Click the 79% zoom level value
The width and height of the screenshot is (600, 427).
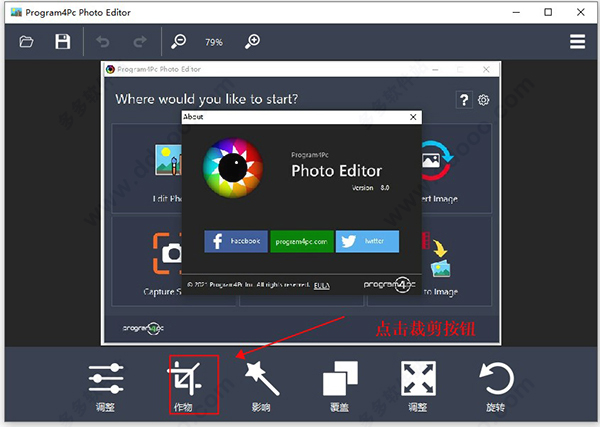point(214,42)
